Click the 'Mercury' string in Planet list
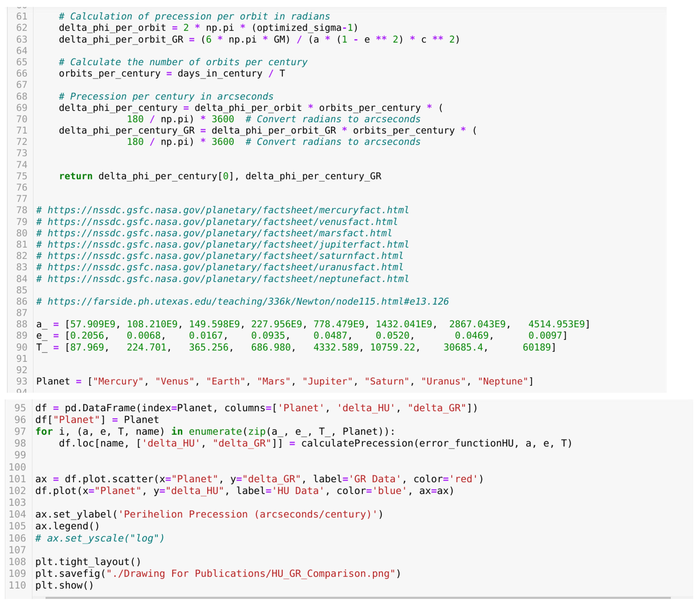 click(x=118, y=382)
